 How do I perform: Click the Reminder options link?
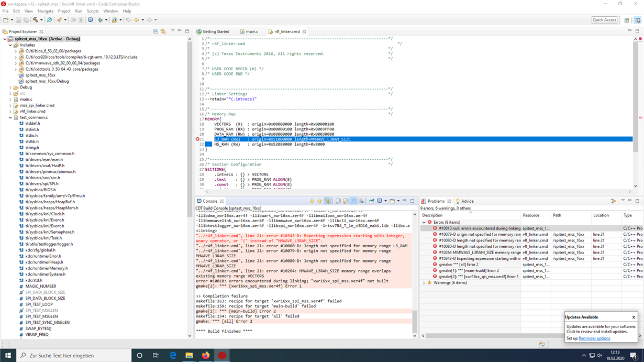594,338
